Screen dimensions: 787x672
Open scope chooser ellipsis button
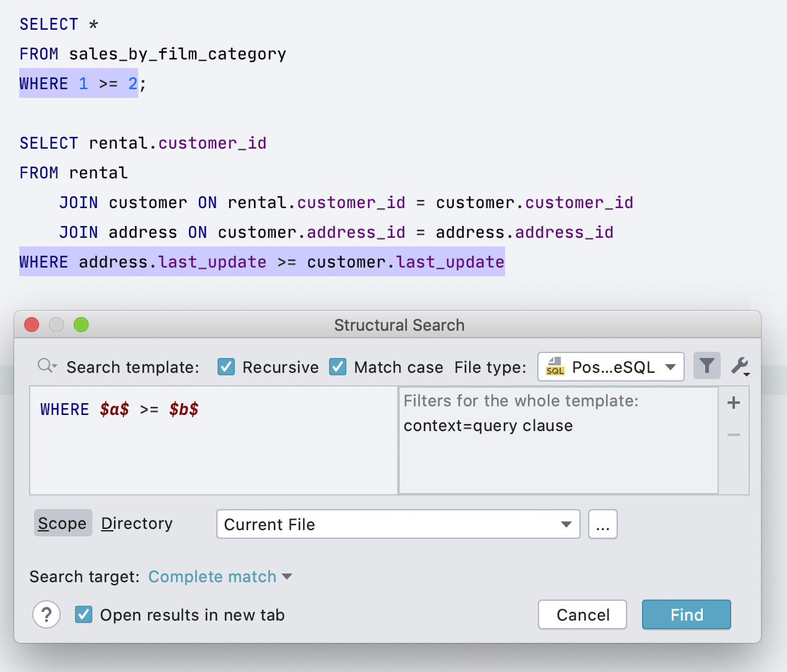(603, 524)
